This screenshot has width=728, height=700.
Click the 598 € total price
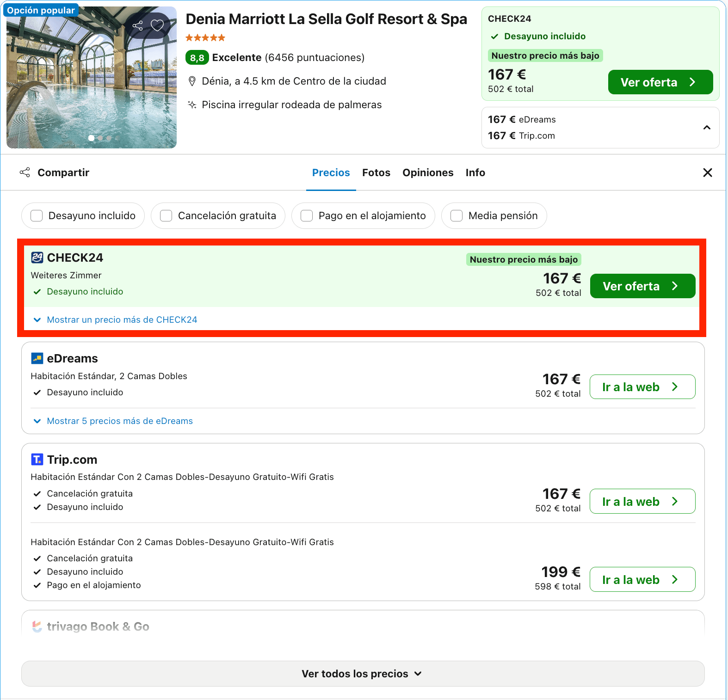click(x=557, y=587)
